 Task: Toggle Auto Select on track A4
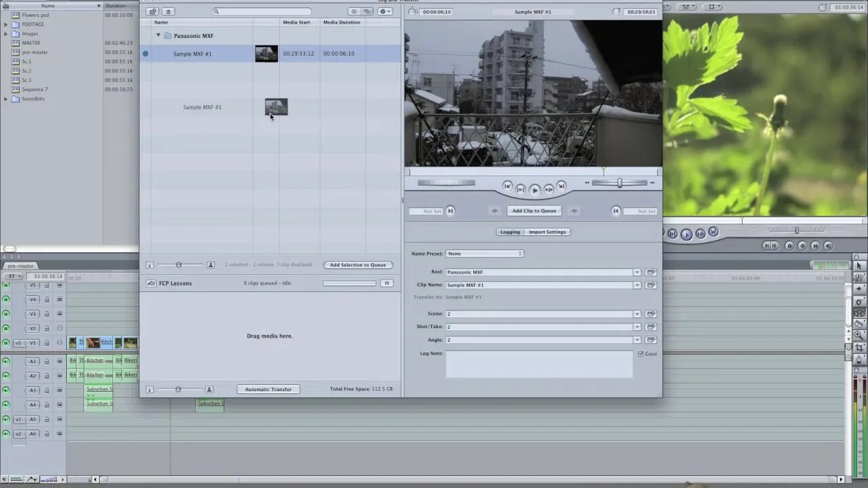point(60,405)
